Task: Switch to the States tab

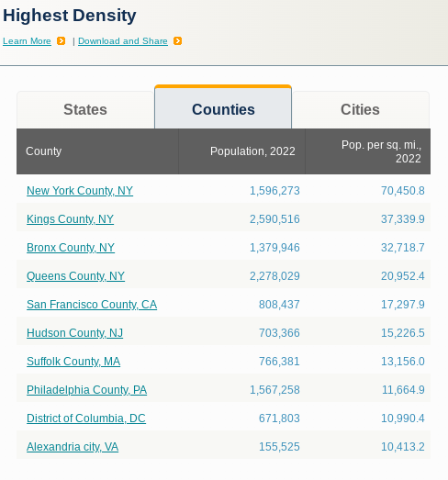Action: tap(85, 109)
